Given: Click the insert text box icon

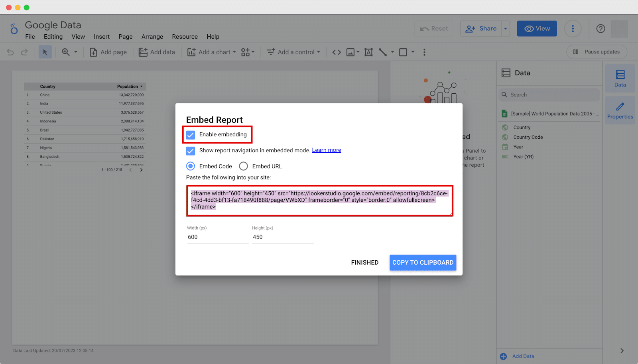Looking at the screenshot, I should (368, 52).
